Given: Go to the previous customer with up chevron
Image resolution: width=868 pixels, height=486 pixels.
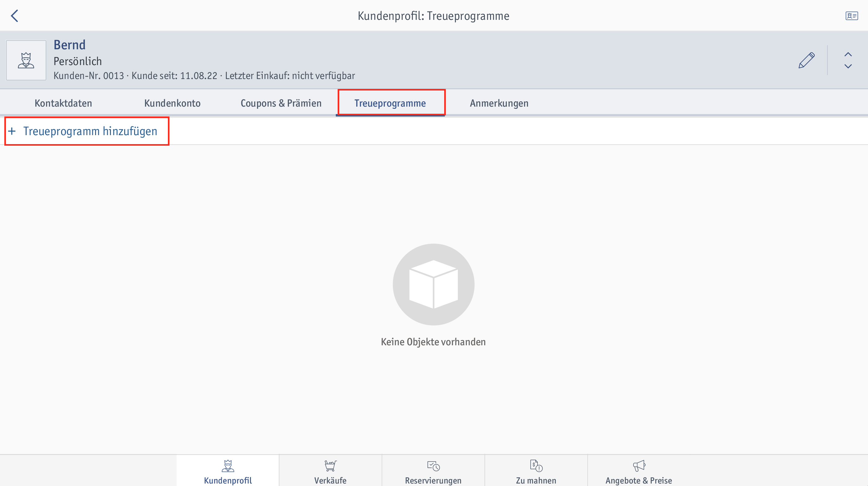Looking at the screenshot, I should 848,54.
